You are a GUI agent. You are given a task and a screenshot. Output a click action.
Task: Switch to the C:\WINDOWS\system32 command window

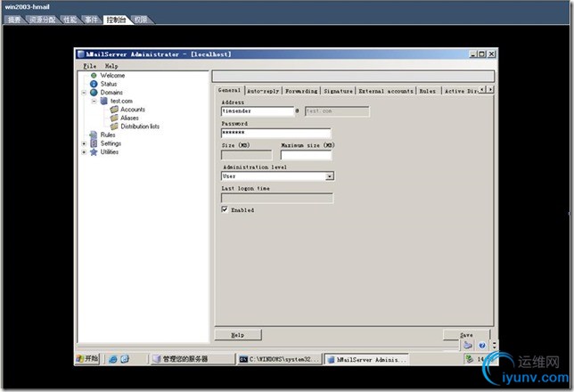click(280, 359)
